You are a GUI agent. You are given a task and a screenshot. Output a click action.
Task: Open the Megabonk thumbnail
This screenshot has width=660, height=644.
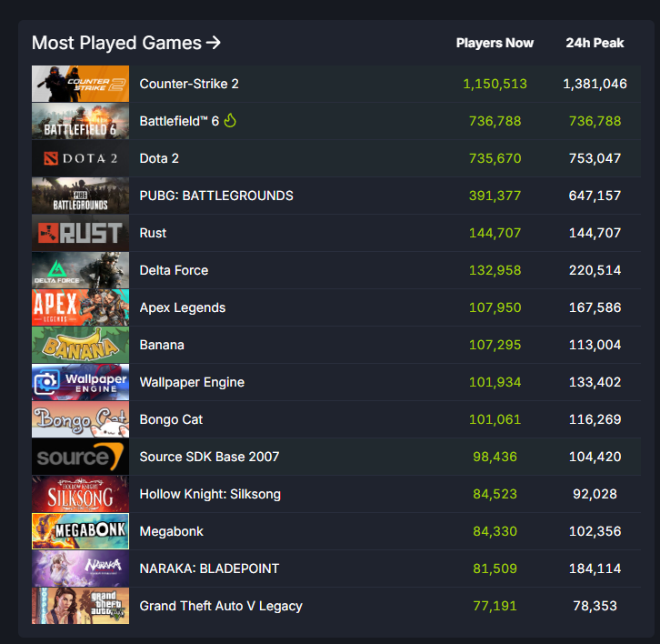tap(80, 531)
